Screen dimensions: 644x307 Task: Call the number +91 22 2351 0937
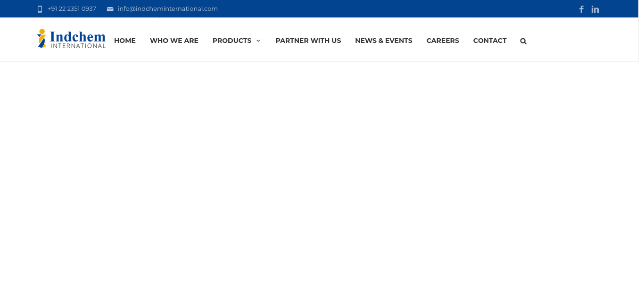coord(72,9)
